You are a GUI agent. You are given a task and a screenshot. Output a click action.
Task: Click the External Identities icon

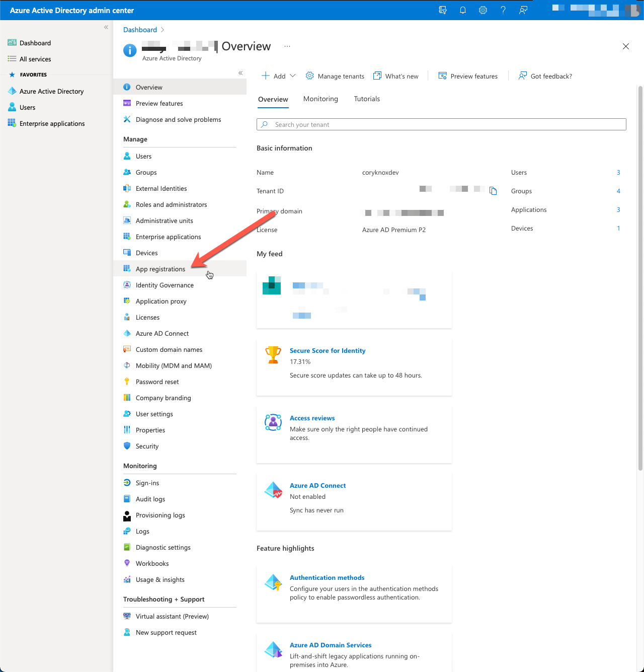[x=127, y=188]
